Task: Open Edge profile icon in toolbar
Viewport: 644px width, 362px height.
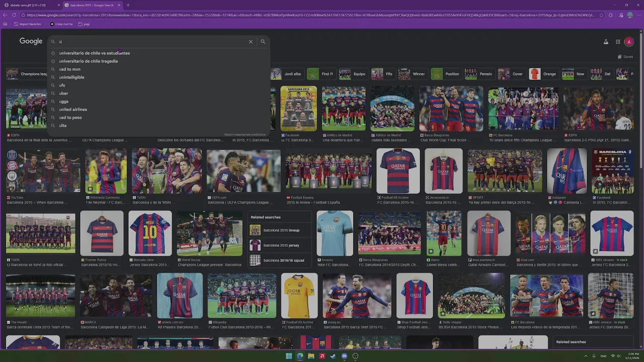Action: click(630, 15)
